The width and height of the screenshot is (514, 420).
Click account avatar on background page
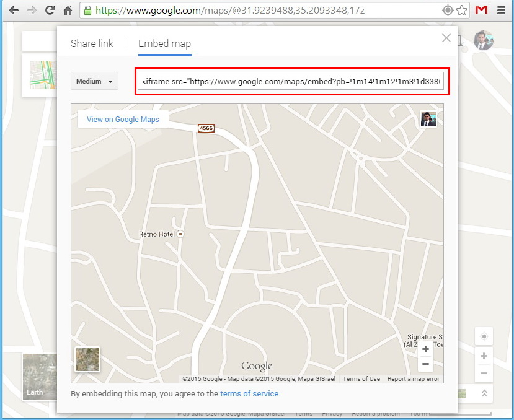(484, 40)
